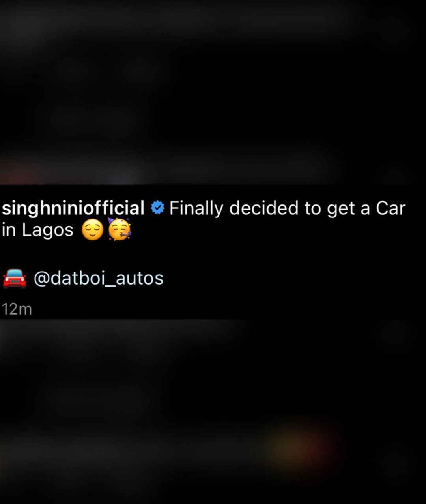
Task: Tap the autos part of the mention
Action: 140,279
